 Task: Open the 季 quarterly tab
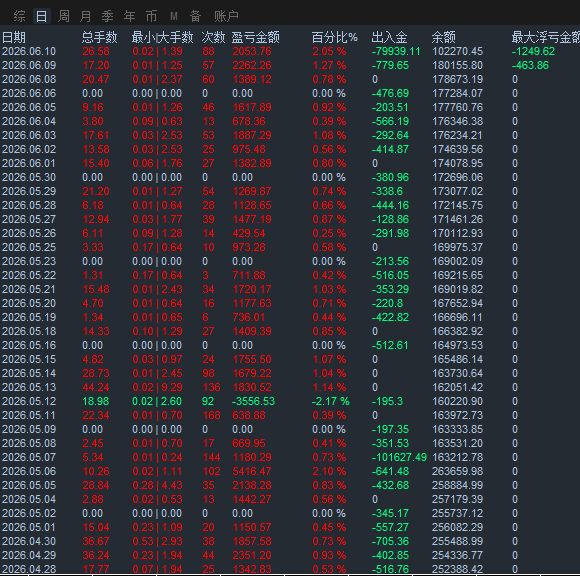point(107,16)
